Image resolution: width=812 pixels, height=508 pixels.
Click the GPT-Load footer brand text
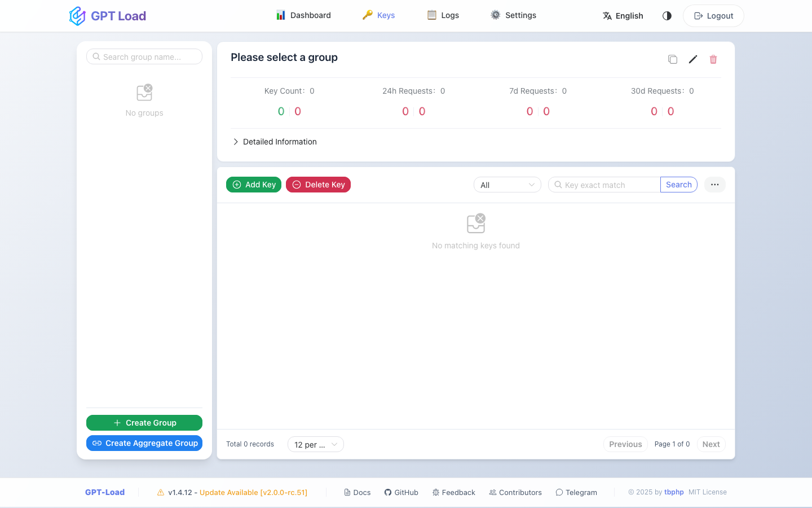pyautogui.click(x=105, y=492)
